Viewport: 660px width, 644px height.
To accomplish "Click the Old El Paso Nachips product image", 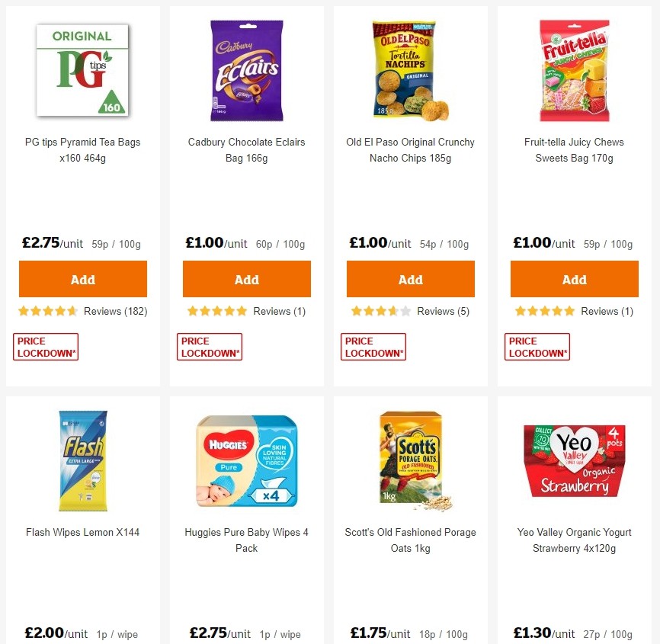I will point(410,70).
